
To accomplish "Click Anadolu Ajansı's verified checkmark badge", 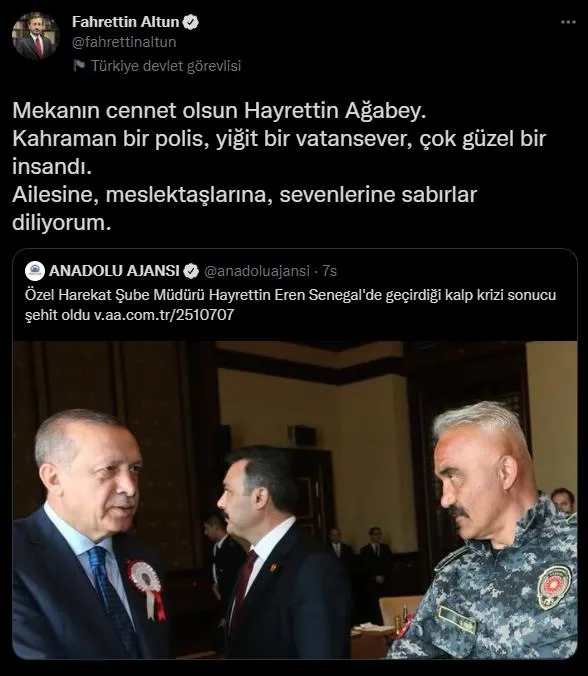I will [191, 271].
